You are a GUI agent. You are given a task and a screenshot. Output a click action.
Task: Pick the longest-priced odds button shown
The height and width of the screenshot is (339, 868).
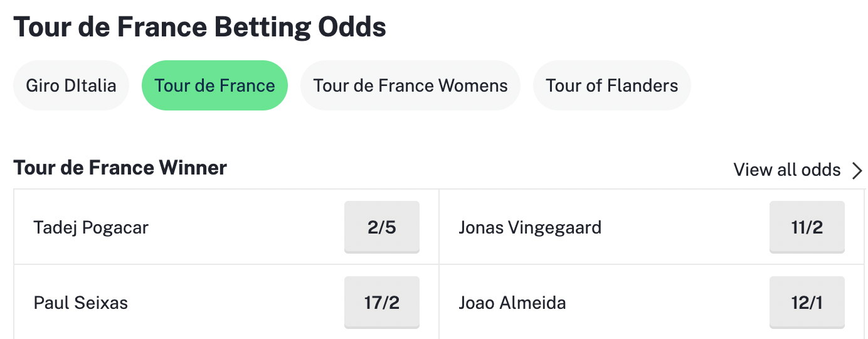(x=807, y=303)
